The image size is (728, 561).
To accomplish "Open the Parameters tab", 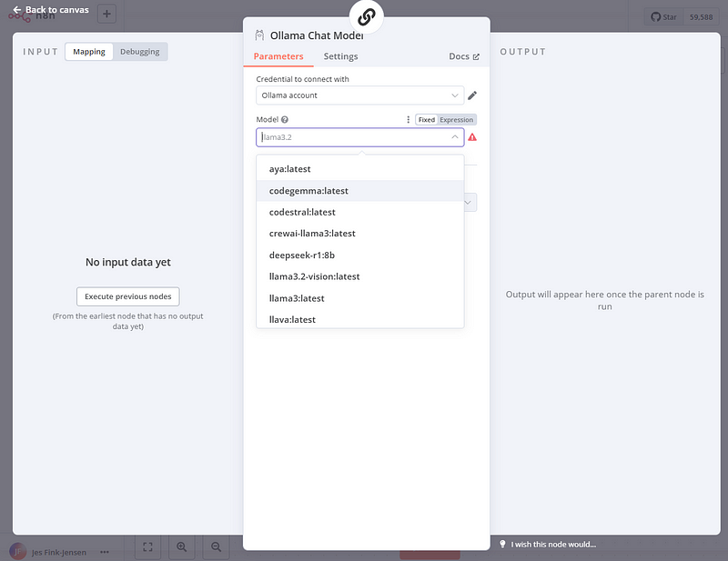I will coord(278,56).
